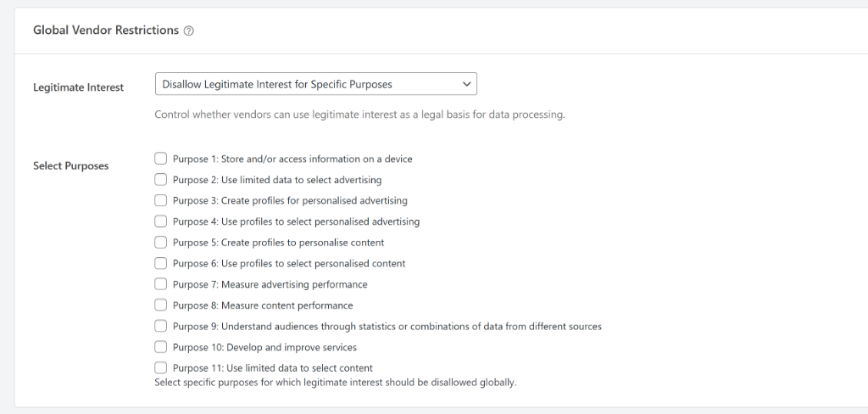Enable Purpose 2: Use limited data for advertising
Image resolution: width=868 pixels, height=414 pixels.
pyautogui.click(x=161, y=180)
